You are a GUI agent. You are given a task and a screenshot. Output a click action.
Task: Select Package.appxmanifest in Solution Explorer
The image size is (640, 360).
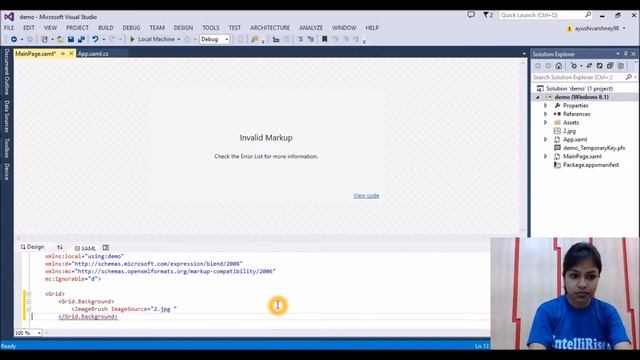tap(591, 165)
